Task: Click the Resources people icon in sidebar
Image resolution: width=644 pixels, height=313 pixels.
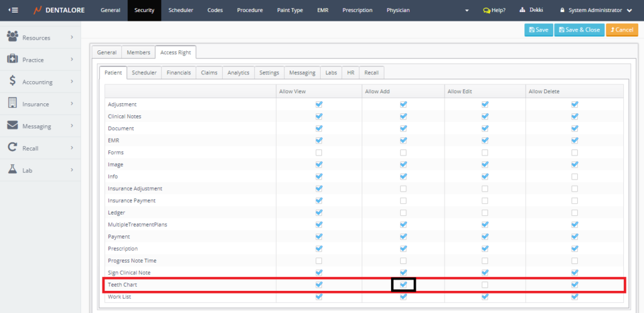Action: 12,37
